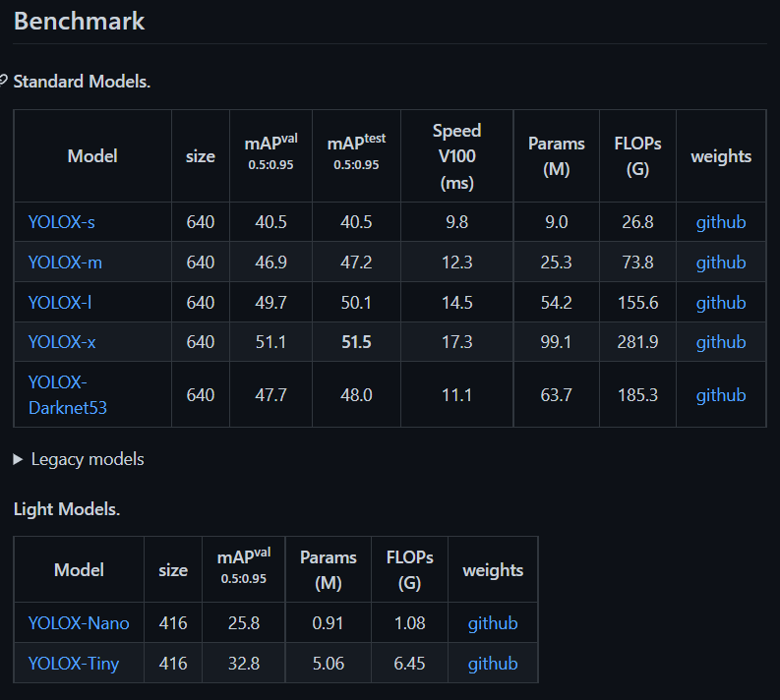Viewport: 780px width, 700px height.
Task: Select YOLOX-Nano mAP value 25.8
Action: tap(244, 623)
